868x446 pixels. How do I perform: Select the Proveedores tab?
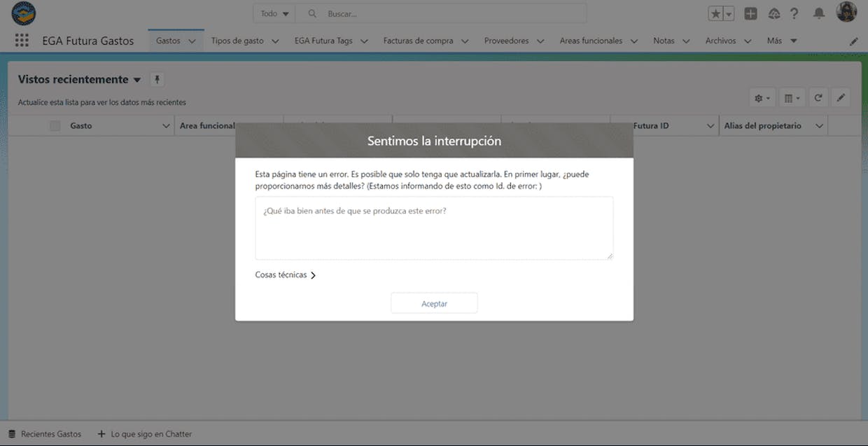[x=506, y=41]
